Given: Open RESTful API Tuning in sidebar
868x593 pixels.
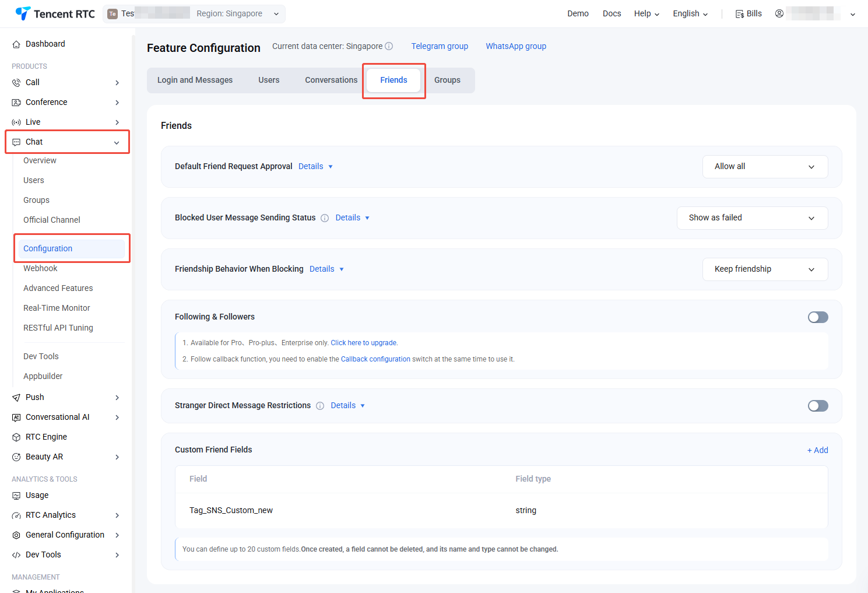Looking at the screenshot, I should click(58, 328).
